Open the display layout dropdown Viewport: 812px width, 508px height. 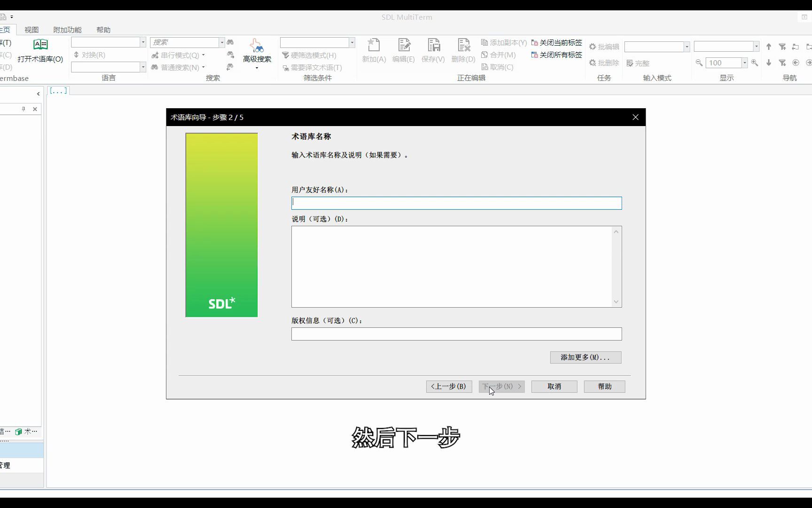pyautogui.click(x=756, y=47)
